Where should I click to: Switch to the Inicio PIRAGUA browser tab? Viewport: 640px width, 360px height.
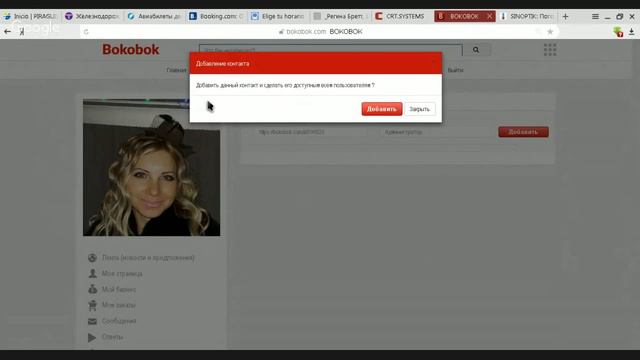(x=31, y=16)
